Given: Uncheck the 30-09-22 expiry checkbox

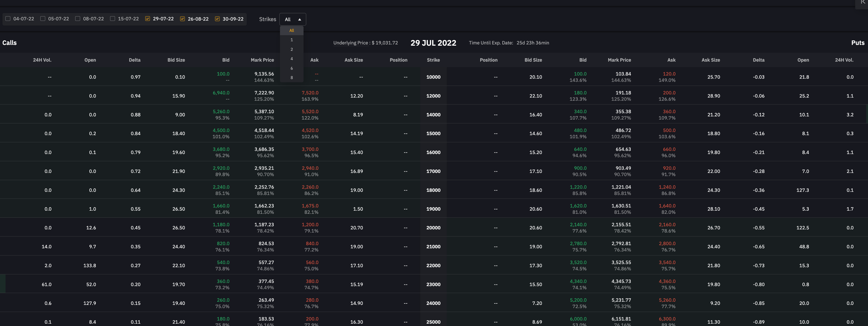Looking at the screenshot, I should point(217,19).
